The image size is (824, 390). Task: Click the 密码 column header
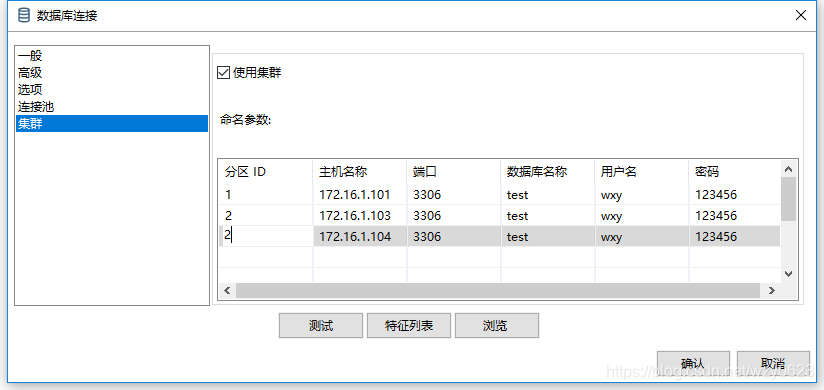point(735,171)
